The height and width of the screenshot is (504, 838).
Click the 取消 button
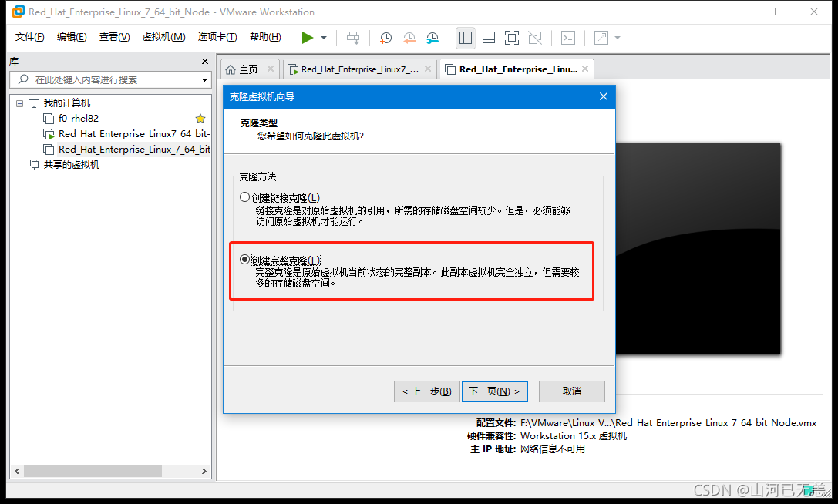click(572, 391)
